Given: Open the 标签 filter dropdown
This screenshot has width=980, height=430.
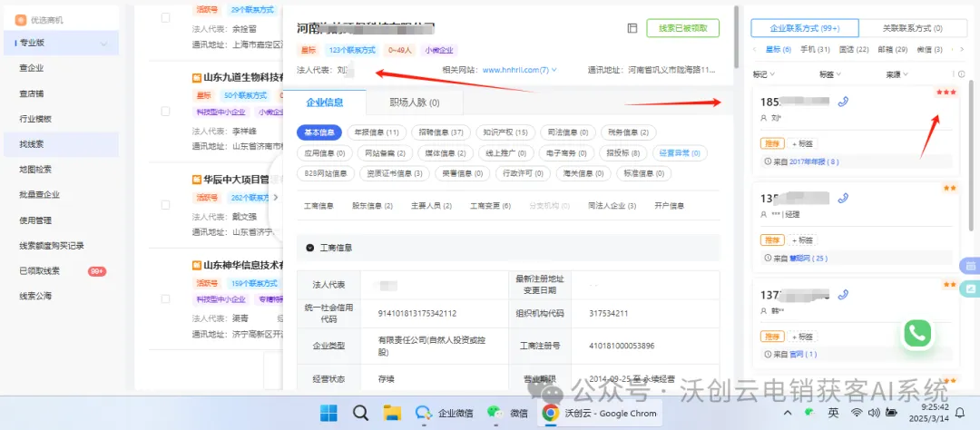Looking at the screenshot, I should click(830, 74).
